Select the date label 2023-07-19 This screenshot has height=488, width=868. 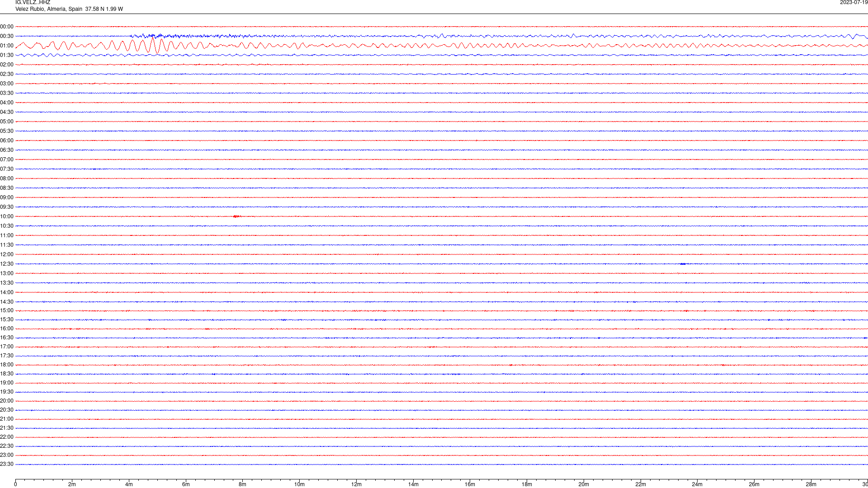pyautogui.click(x=854, y=3)
